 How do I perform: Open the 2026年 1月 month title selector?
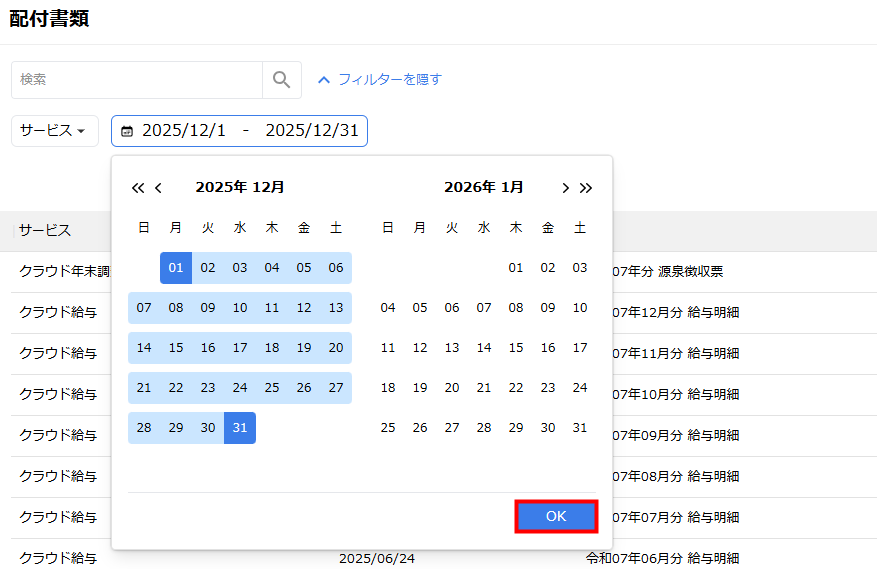(x=484, y=187)
